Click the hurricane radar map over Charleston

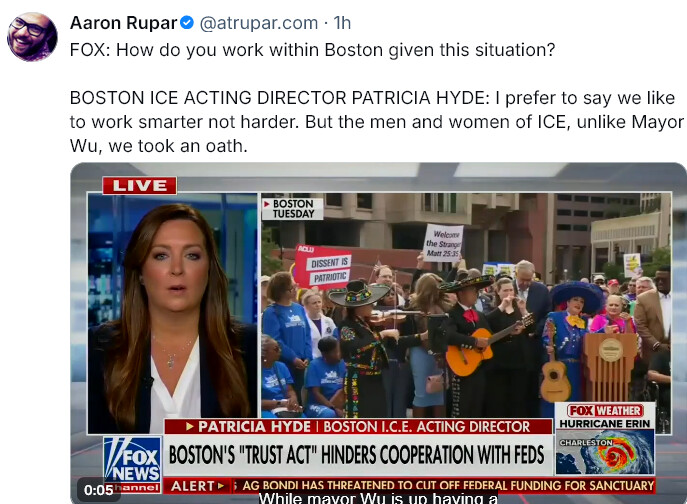[x=605, y=452]
